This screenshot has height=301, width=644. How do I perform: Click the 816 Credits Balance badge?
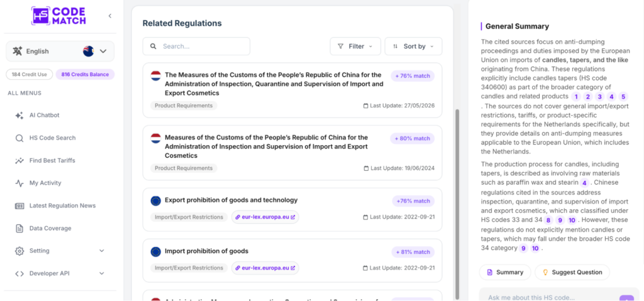[85, 74]
